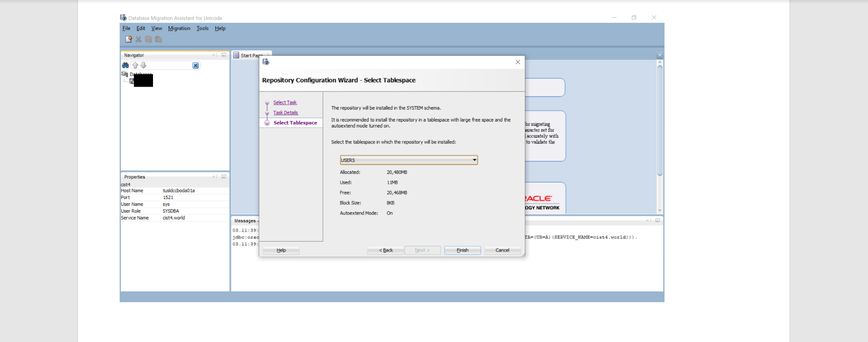
Task: Minimize the Properties panel
Action: tap(224, 177)
